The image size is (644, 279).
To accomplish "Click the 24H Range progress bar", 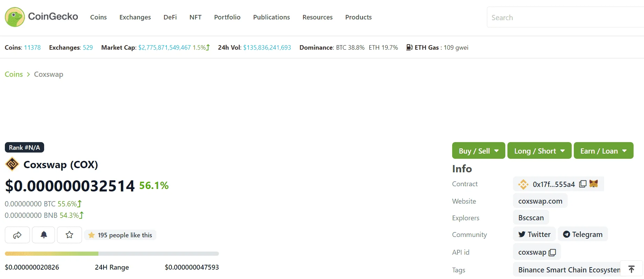I will 112,254.
